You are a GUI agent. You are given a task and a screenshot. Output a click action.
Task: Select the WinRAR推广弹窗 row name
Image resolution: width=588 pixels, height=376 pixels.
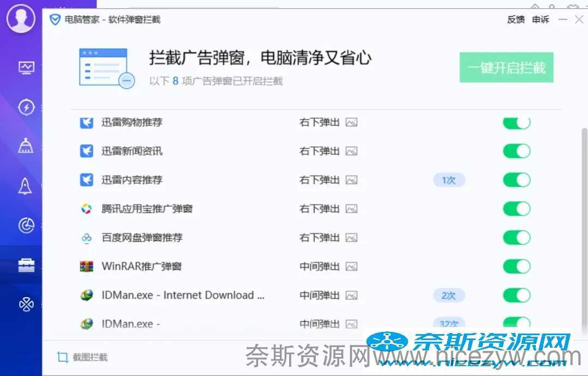(142, 267)
